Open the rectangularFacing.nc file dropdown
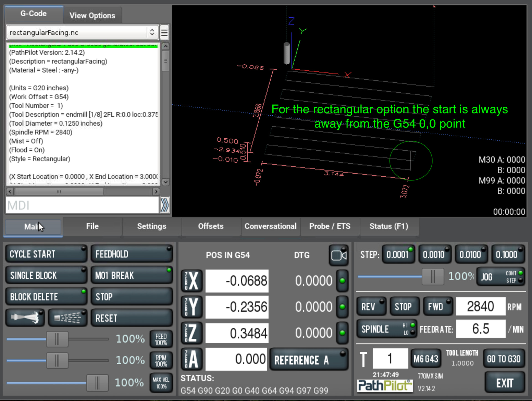 [x=82, y=33]
